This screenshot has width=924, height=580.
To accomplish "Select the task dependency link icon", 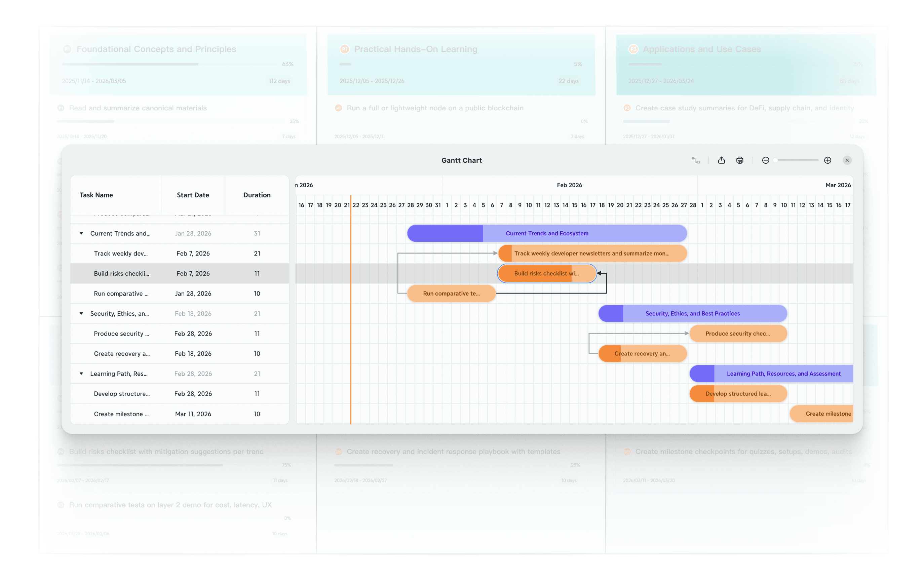I will 696,160.
